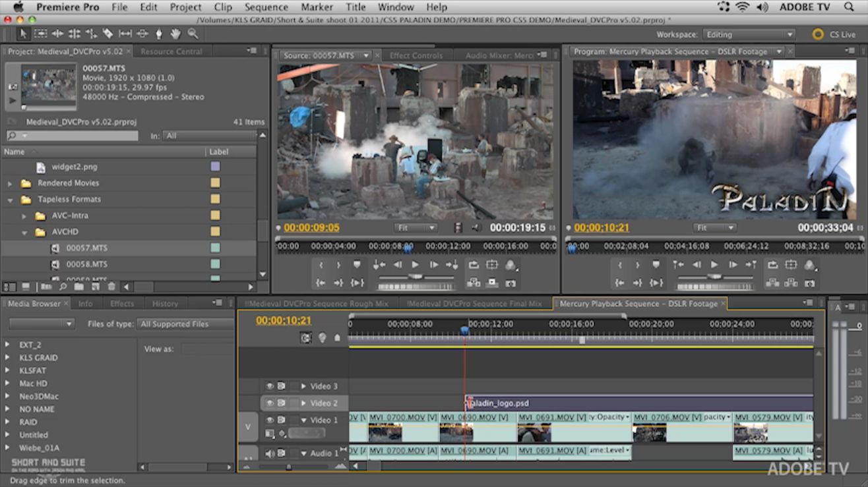Click Insert button in Source monitor
868x487 pixels.
473,283
